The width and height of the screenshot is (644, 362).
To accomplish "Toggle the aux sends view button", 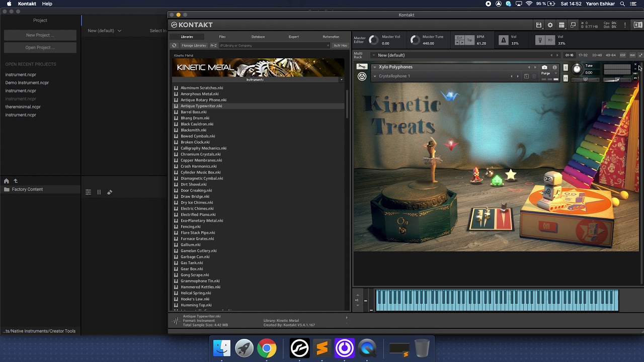I will (632, 55).
